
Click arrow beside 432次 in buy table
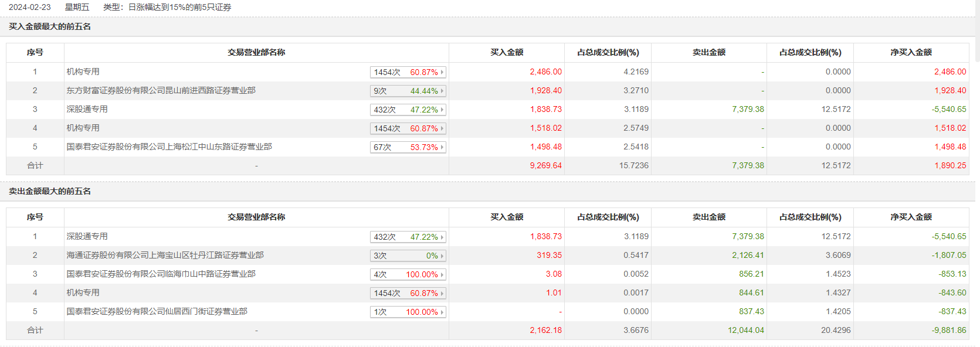[x=442, y=110]
